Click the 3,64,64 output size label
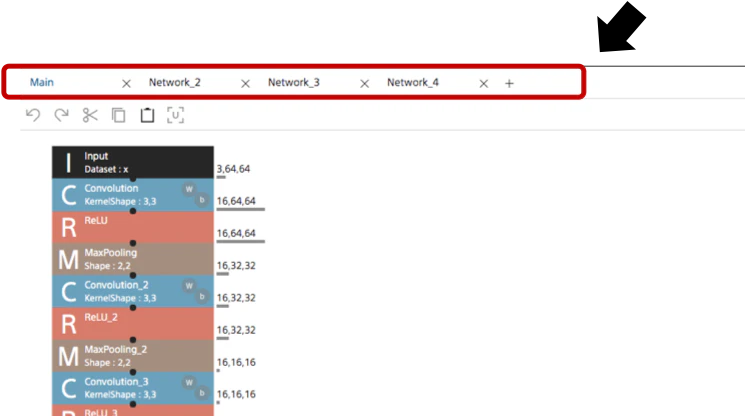Viewport: 745px width, 416px height. (233, 169)
